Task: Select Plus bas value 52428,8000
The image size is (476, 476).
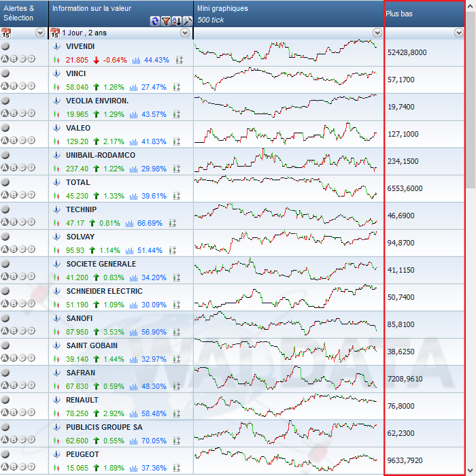Action: [407, 52]
